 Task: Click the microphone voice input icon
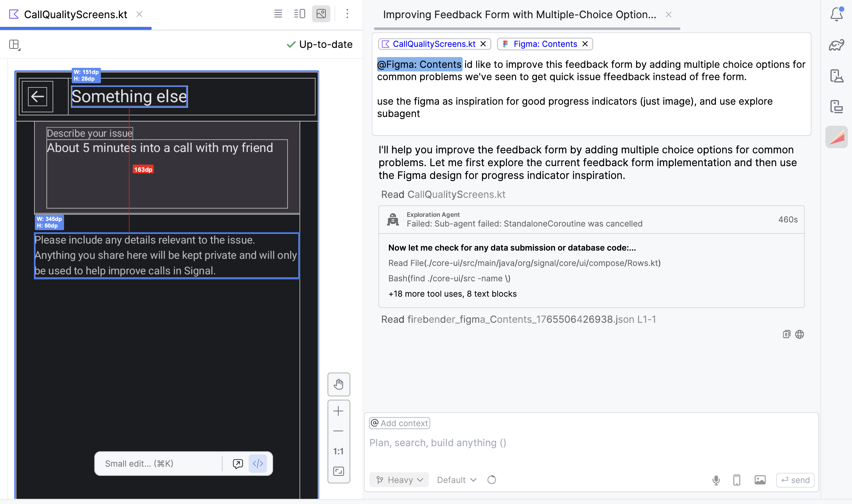pos(716,480)
